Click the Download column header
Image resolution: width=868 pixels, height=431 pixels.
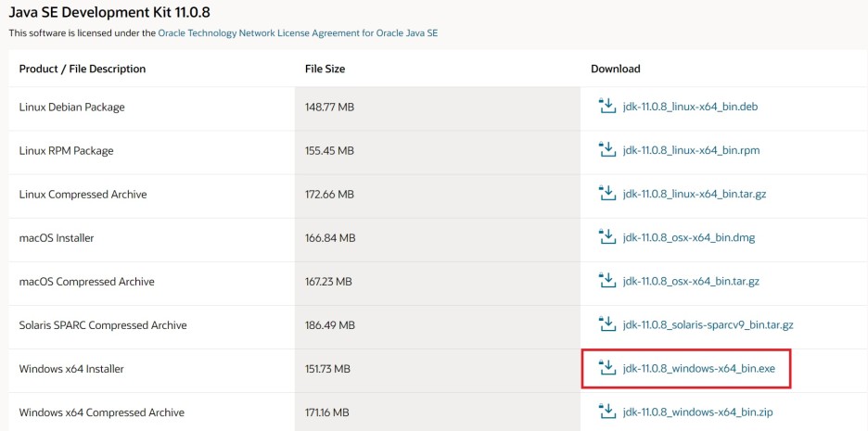(616, 70)
